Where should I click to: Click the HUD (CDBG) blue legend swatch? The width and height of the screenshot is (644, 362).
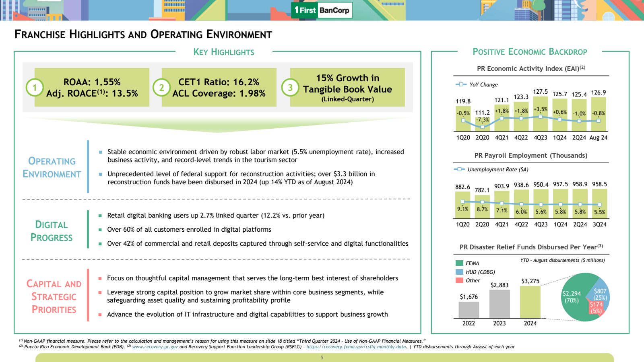[459, 272]
